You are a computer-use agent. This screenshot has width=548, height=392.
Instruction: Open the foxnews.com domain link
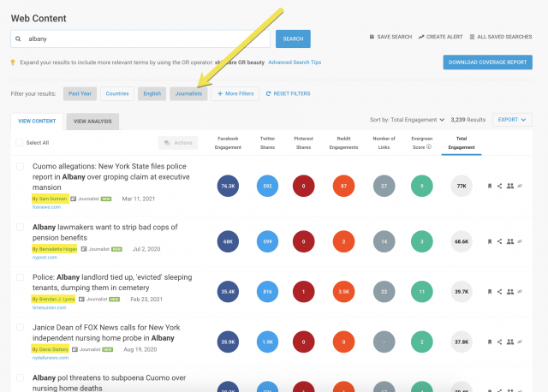46,207
